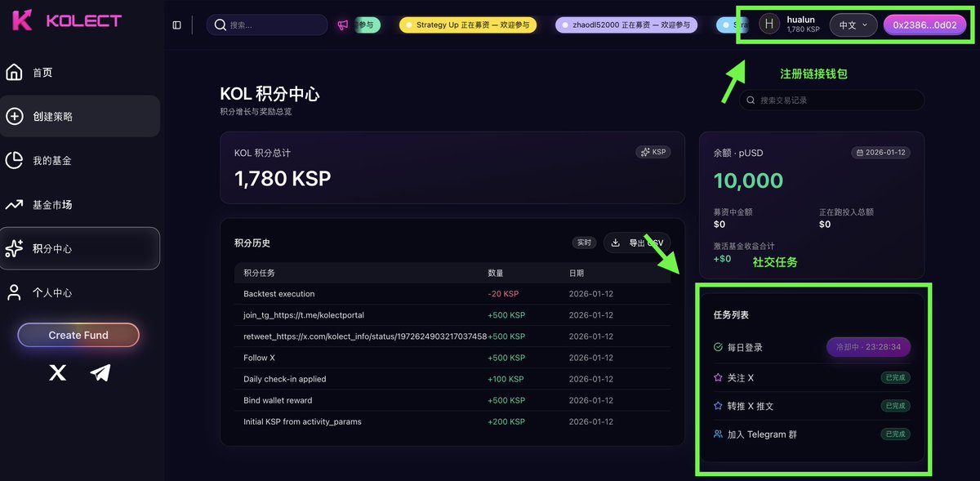Select the Daily check-in applied row
The height and width of the screenshot is (481, 980).
pyautogui.click(x=452, y=379)
